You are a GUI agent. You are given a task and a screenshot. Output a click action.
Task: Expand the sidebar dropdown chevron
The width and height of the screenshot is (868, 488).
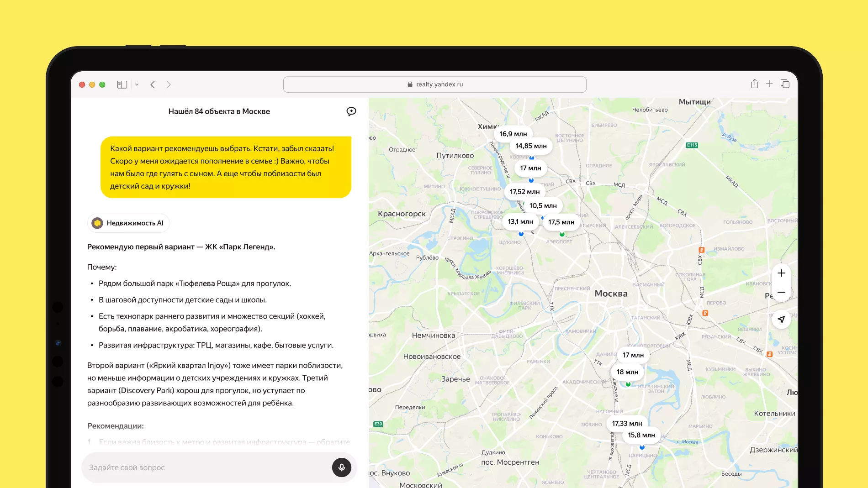coord(137,84)
